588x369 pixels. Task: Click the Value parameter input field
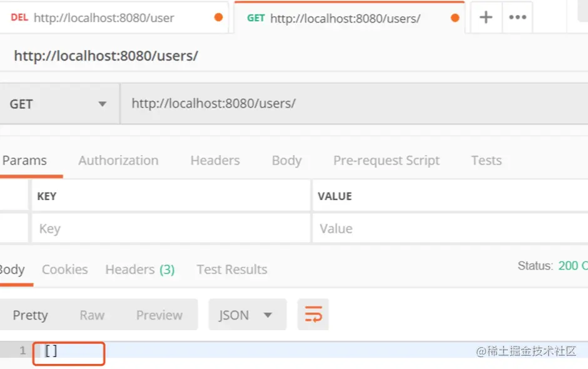point(450,228)
